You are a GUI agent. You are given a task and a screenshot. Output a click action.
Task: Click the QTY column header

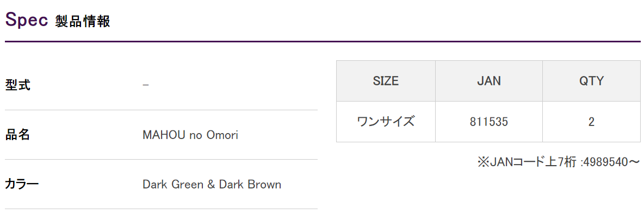pos(591,81)
